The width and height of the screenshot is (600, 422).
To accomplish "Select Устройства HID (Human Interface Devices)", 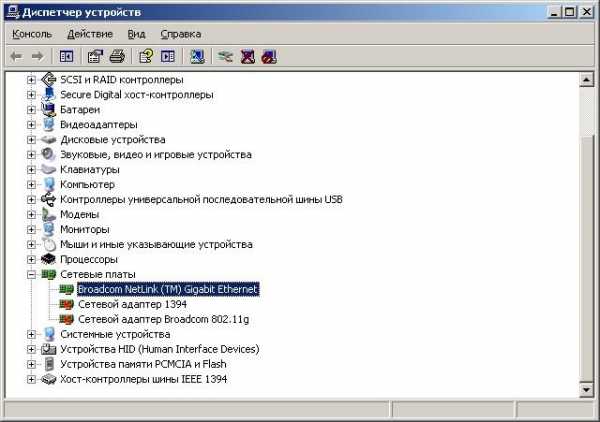I will pos(160,349).
